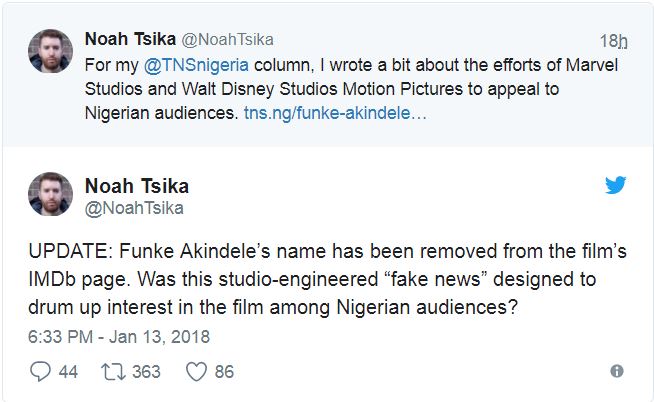Click the reply speech bubble icon
This screenshot has height=402, width=654.
[41, 371]
